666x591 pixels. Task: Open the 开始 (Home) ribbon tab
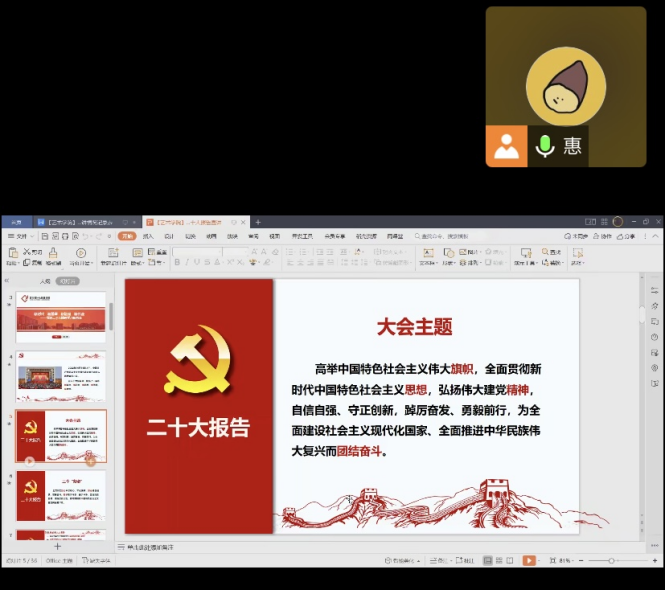click(x=126, y=236)
